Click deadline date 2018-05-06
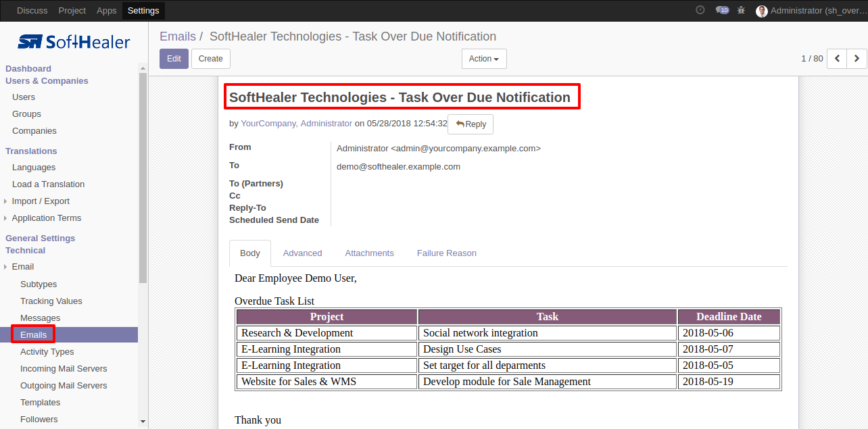 [x=729, y=333]
